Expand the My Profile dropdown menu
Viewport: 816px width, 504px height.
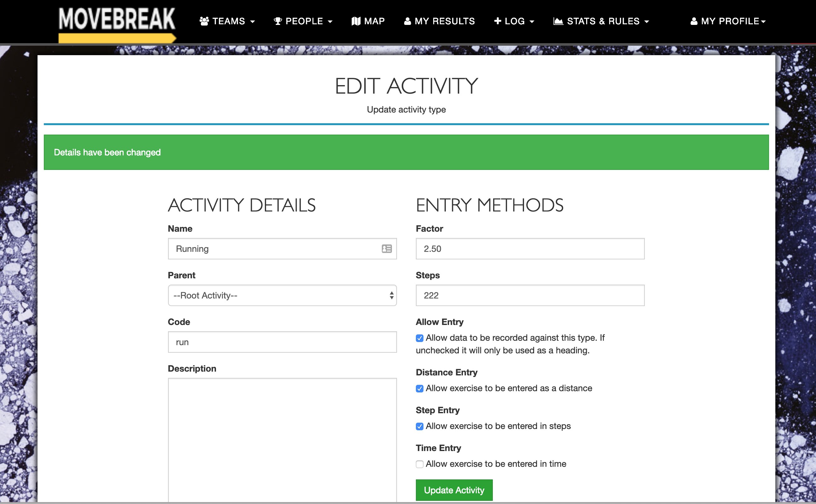tap(728, 21)
